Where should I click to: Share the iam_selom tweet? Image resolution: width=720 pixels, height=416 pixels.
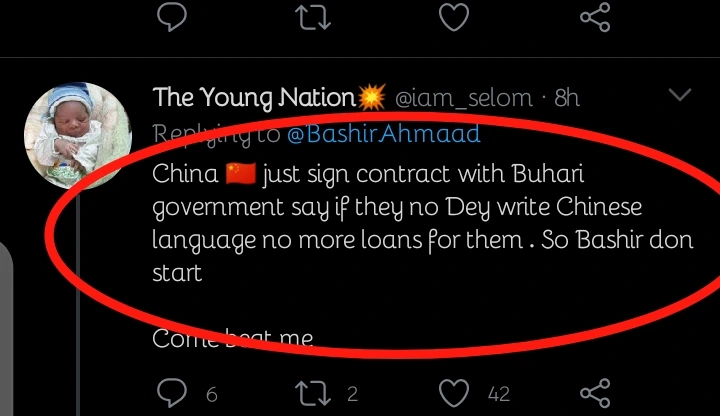click(596, 393)
